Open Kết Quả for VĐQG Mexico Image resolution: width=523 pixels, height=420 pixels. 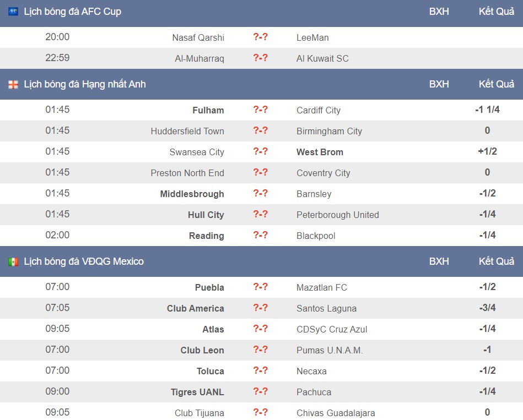pyautogui.click(x=497, y=261)
